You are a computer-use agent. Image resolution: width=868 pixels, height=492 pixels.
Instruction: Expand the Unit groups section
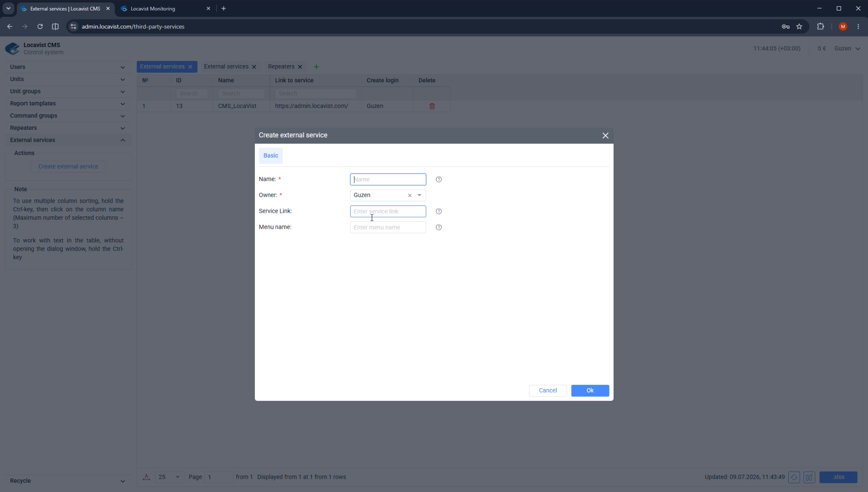(68, 92)
